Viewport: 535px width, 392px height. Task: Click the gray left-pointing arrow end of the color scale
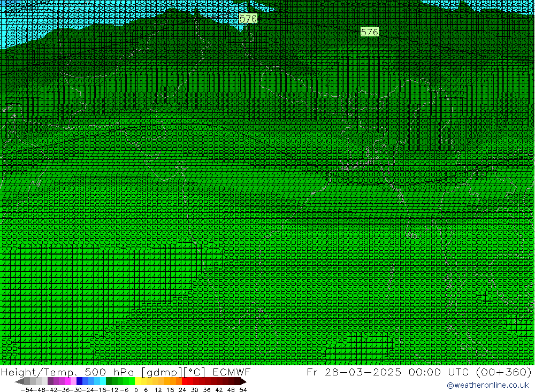coord(19,381)
